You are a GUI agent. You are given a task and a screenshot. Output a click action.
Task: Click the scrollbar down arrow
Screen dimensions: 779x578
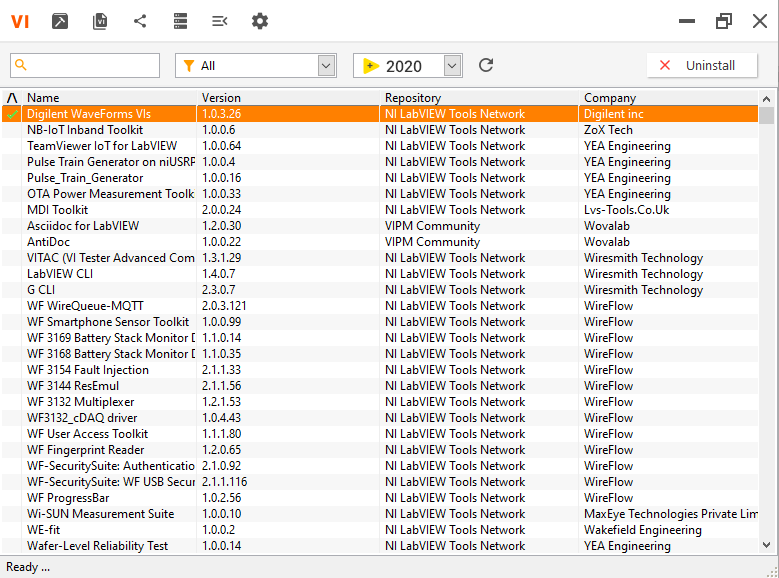[x=766, y=545]
